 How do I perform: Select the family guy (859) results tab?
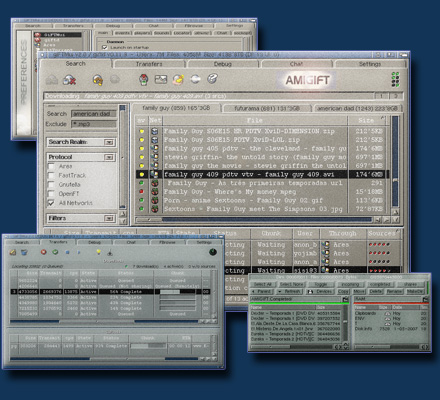(176, 108)
